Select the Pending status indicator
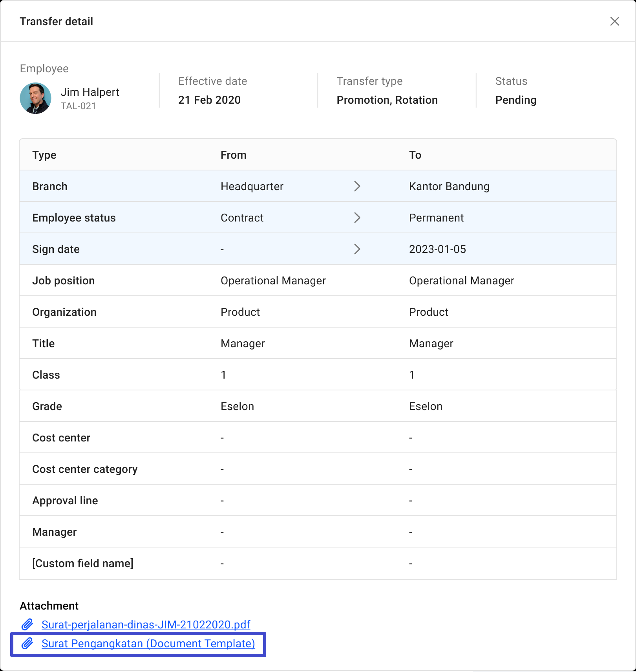This screenshot has height=672, width=636. [515, 100]
